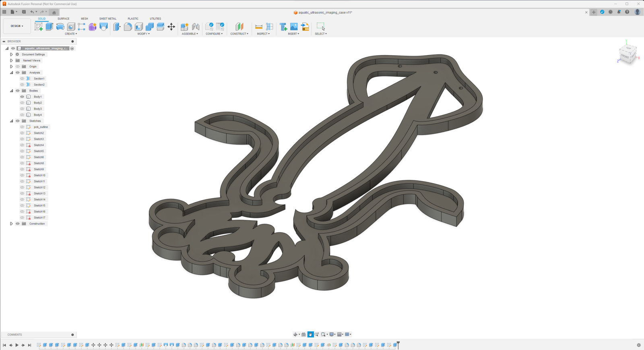Open the Select menu label
The width and height of the screenshot is (644, 350).
coord(321,34)
